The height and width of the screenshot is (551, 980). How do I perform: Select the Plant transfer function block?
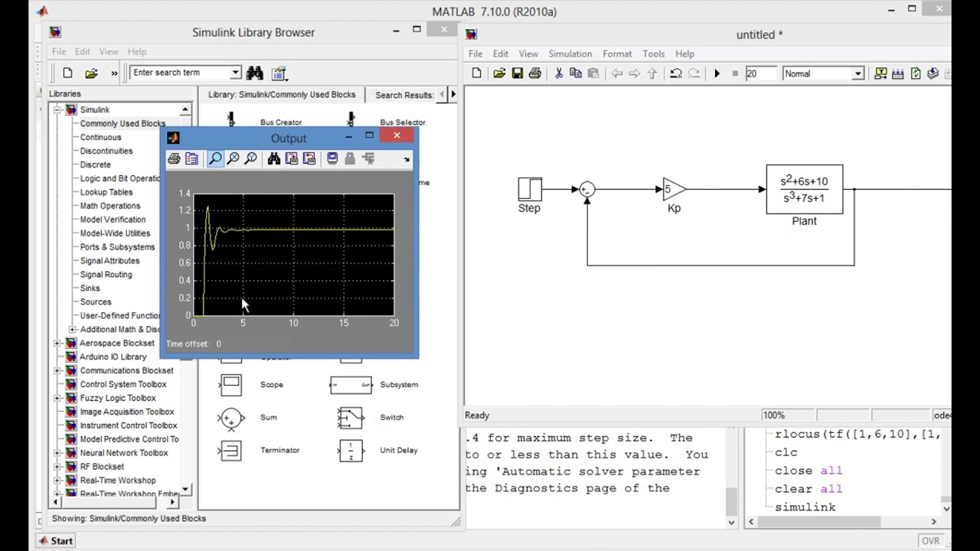click(805, 189)
